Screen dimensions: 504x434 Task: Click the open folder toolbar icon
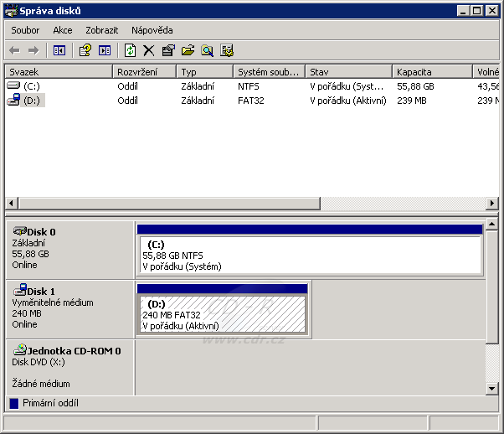click(188, 50)
